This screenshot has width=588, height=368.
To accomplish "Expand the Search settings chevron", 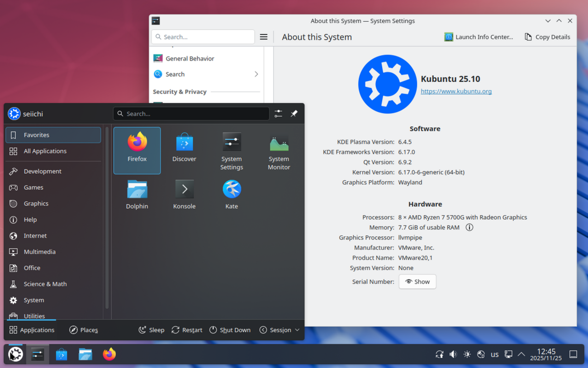I will (256, 74).
